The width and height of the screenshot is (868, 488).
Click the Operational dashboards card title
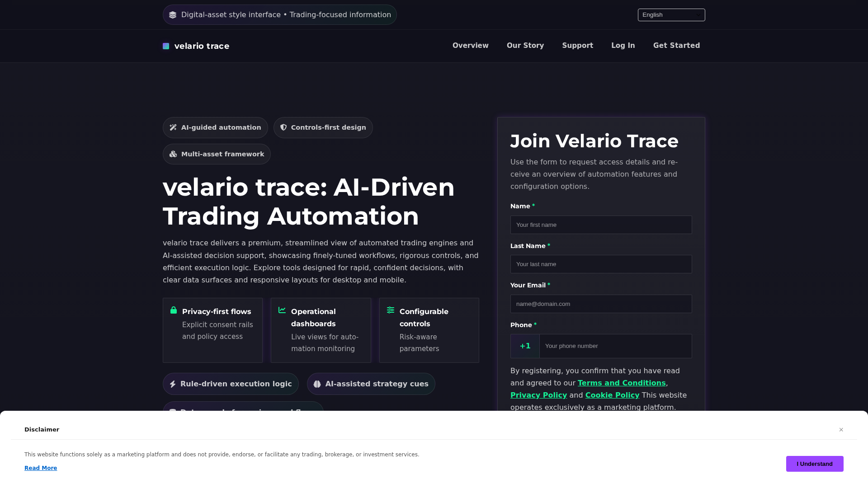point(313,318)
